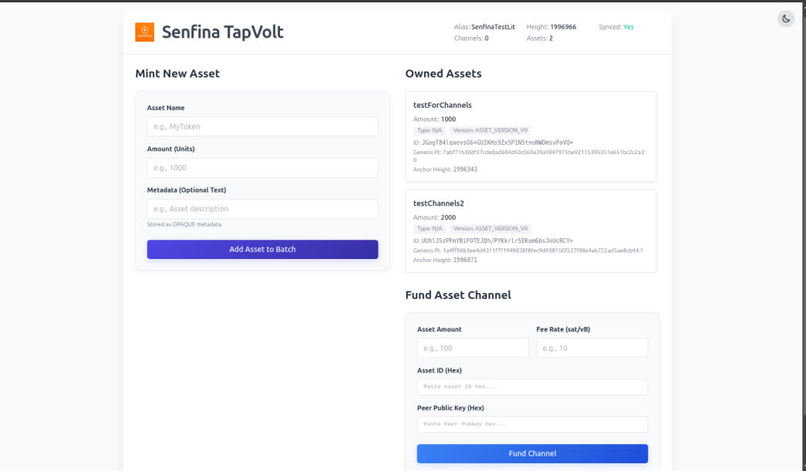Click the Amount 2000 text in testChannels2
The height and width of the screenshot is (471, 806).
coord(434,218)
